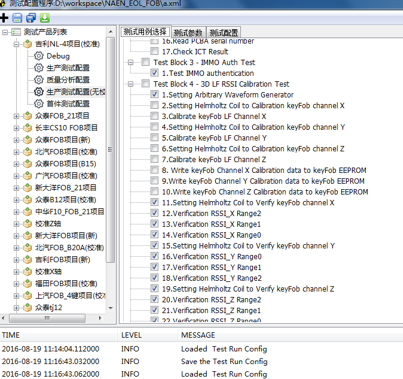Click the package icon of 长丰CS10 FOB项目
403x379 pixels.
pos(27,128)
